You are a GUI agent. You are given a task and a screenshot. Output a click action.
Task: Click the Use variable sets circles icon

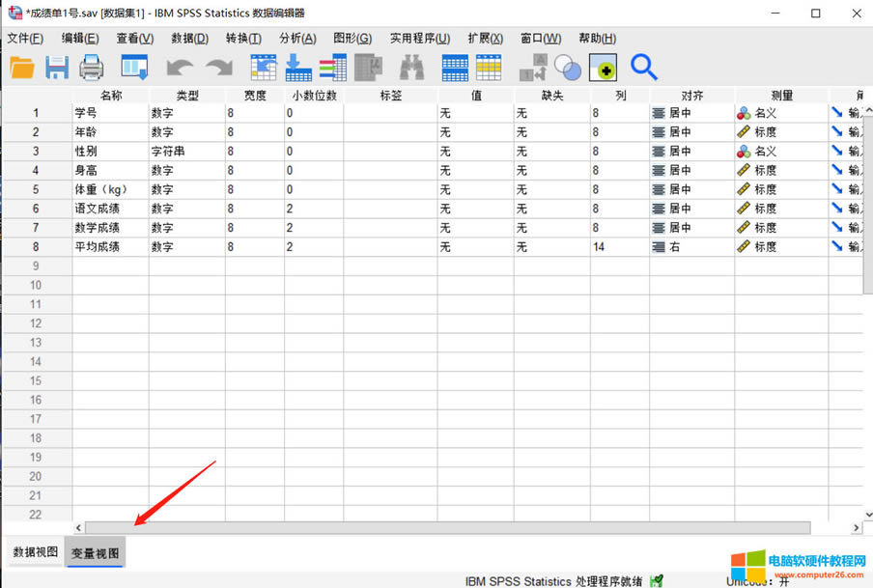(x=569, y=68)
